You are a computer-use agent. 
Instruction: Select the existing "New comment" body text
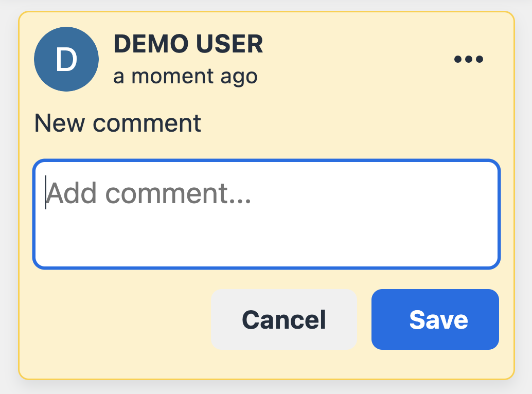pyautogui.click(x=117, y=123)
